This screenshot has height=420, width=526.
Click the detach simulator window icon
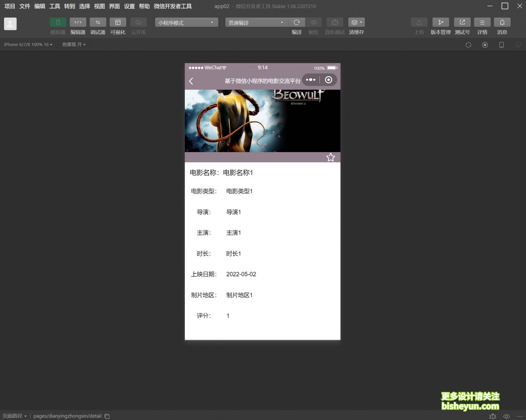[x=518, y=45]
